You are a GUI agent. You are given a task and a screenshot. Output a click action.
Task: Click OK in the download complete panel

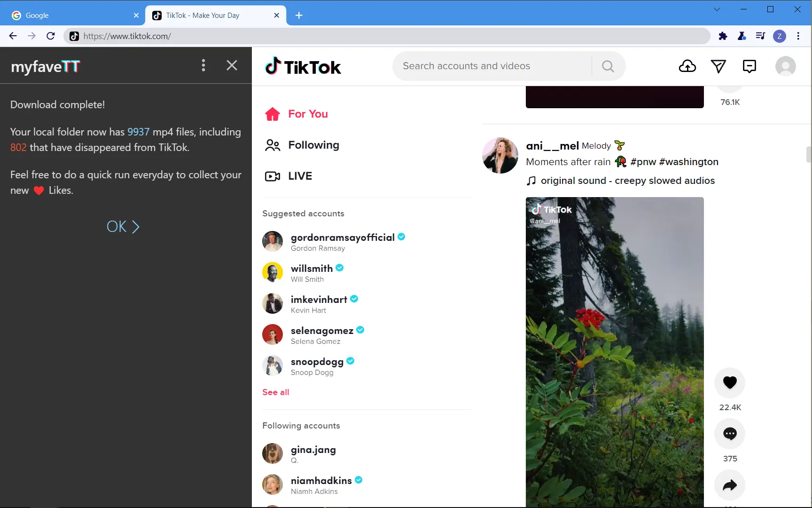(x=122, y=226)
